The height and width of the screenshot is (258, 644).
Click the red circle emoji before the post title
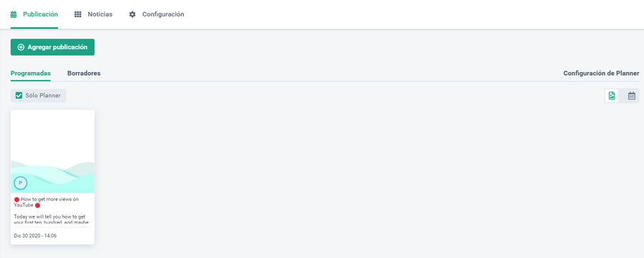(x=17, y=199)
